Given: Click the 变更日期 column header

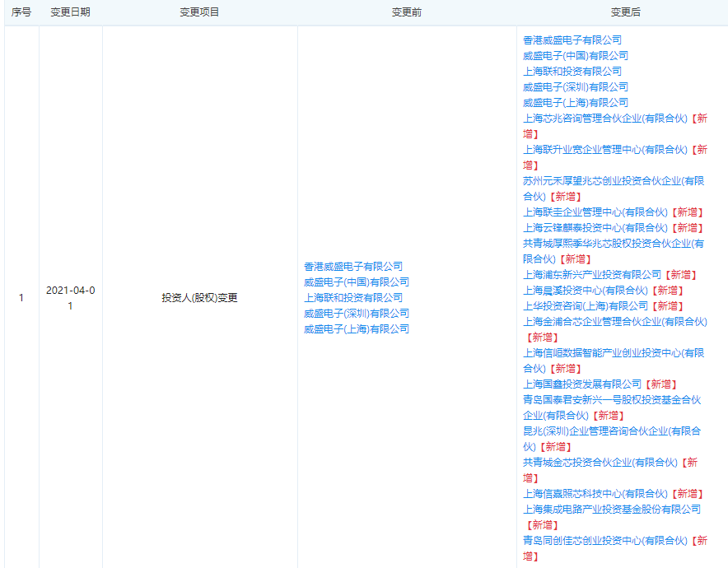Looking at the screenshot, I should (x=70, y=12).
